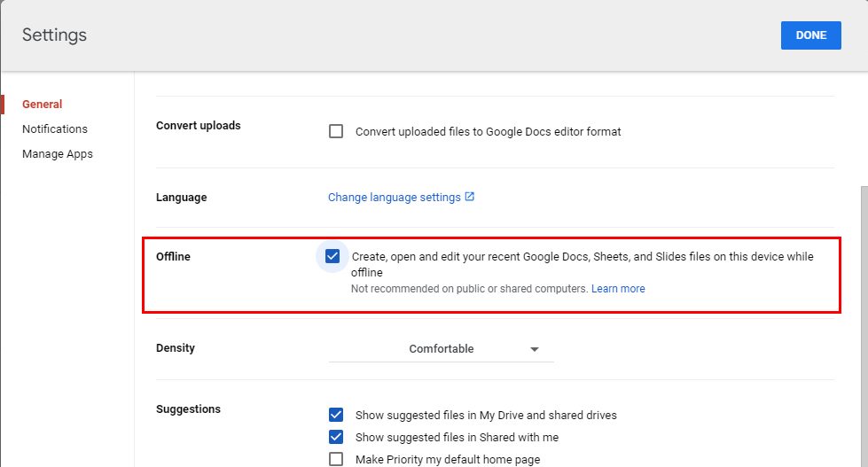
Task: Click the 'Convert uploaded files to Google Docs' label text
Action: pos(488,132)
